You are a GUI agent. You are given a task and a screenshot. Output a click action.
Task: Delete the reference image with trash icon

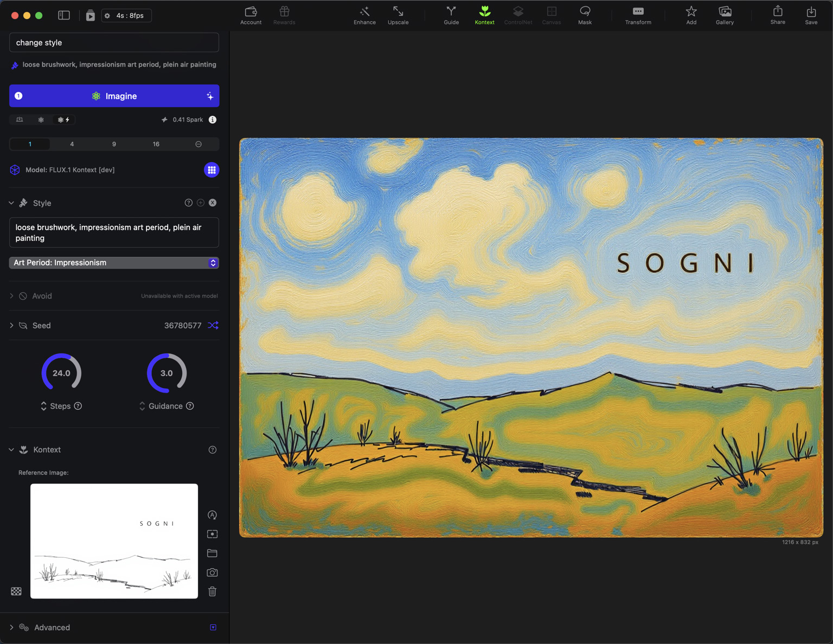(x=213, y=591)
